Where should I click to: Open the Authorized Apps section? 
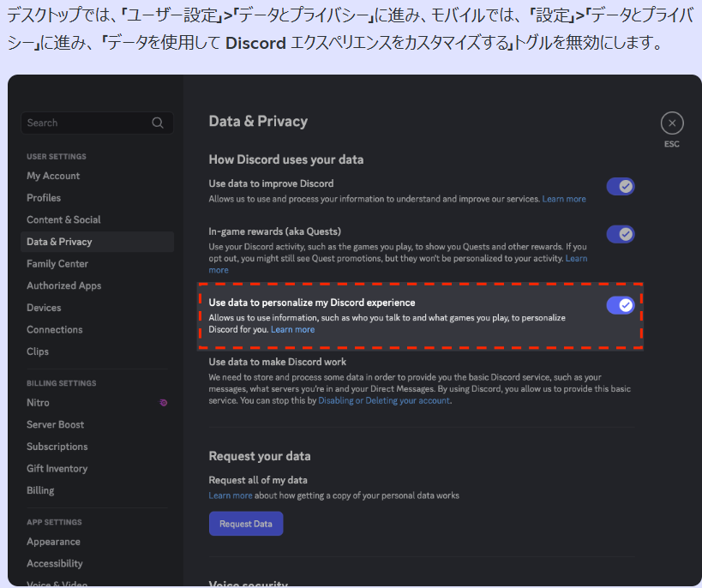tap(63, 285)
